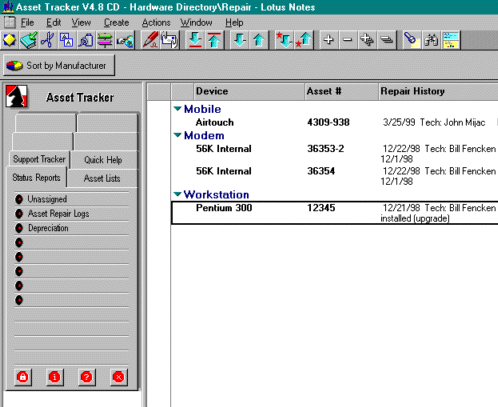Viewport: 498px width, 407px height.
Task: Click the red lock button in navigator
Action: (23, 377)
